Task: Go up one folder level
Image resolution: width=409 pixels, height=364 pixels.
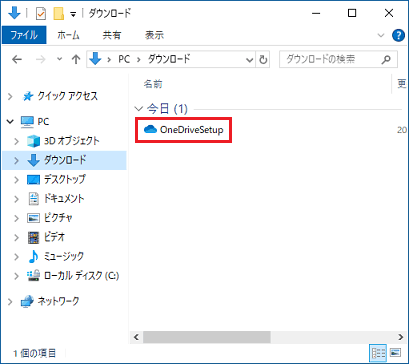Action: [76, 60]
